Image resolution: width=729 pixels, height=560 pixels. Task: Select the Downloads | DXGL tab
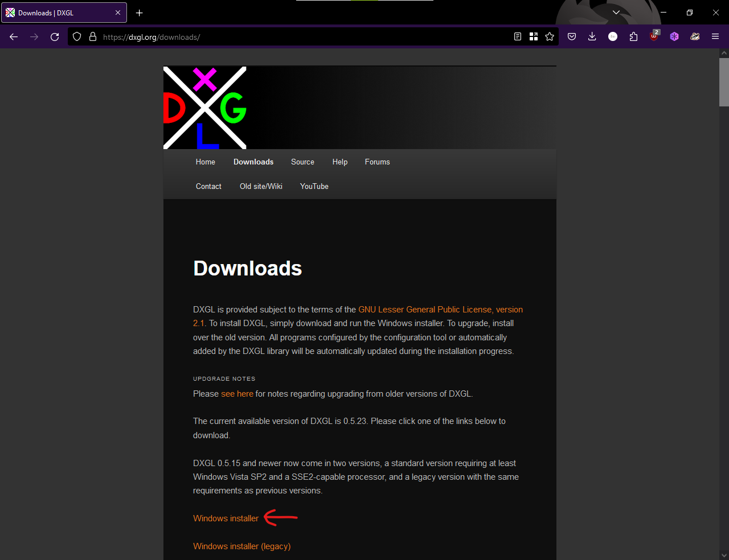(x=64, y=13)
